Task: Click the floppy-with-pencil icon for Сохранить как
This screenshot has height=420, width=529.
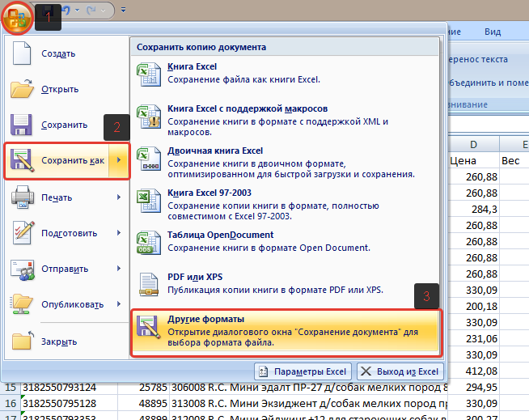Action: pos(23,160)
